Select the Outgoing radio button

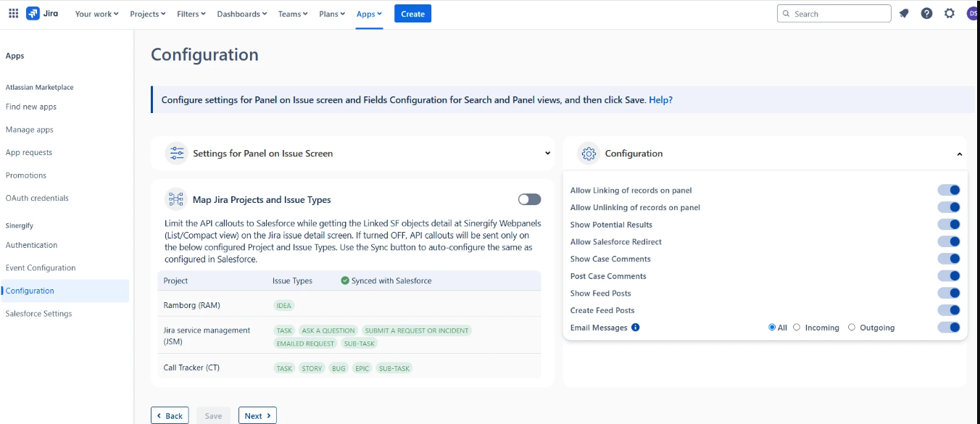click(852, 327)
